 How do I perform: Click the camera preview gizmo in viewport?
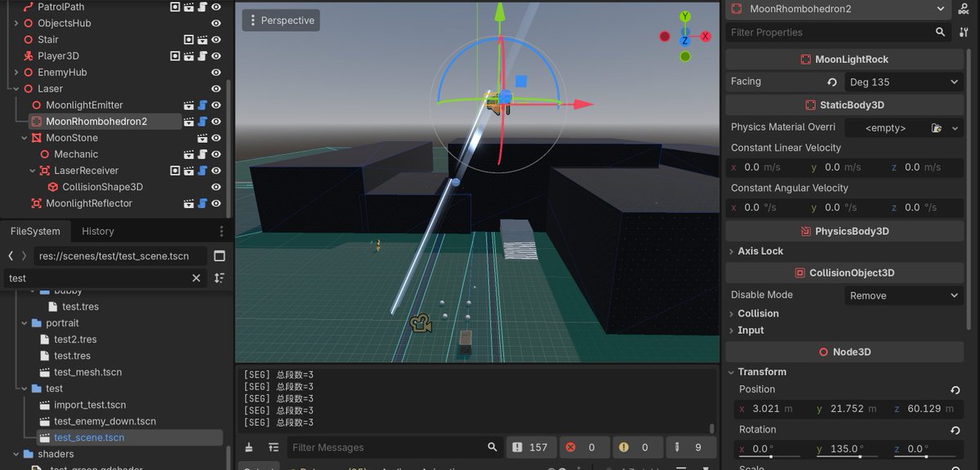(x=421, y=323)
